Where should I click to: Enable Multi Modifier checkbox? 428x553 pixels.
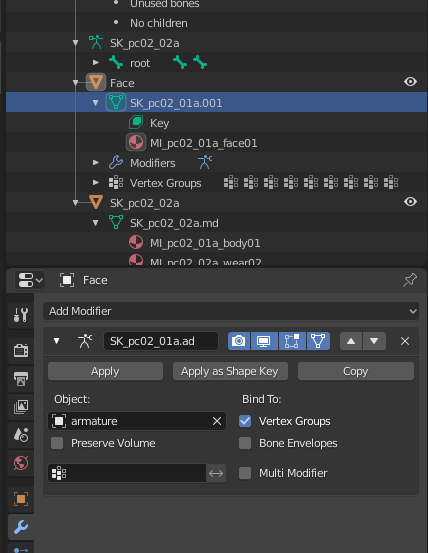(x=245, y=473)
